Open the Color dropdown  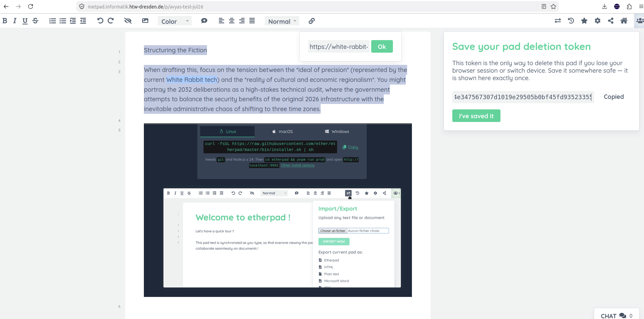pos(175,21)
